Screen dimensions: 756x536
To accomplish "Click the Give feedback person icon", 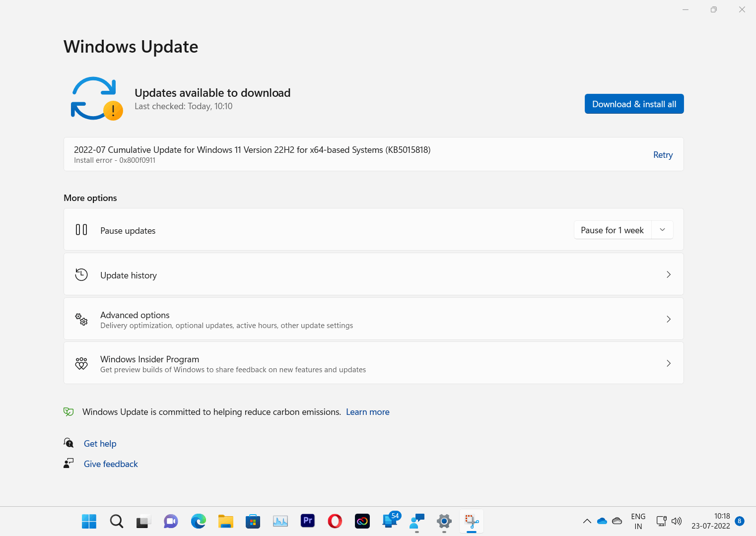I will [x=69, y=463].
